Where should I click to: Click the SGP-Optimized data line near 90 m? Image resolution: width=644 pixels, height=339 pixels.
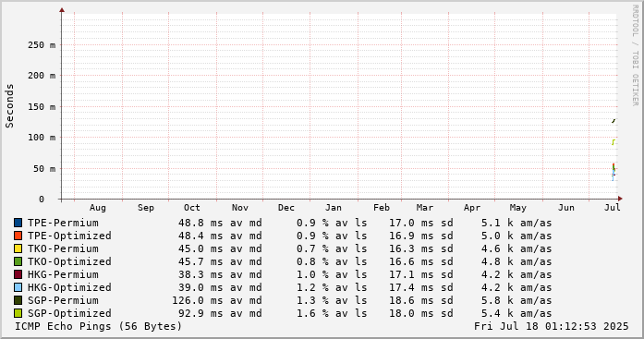point(614,142)
